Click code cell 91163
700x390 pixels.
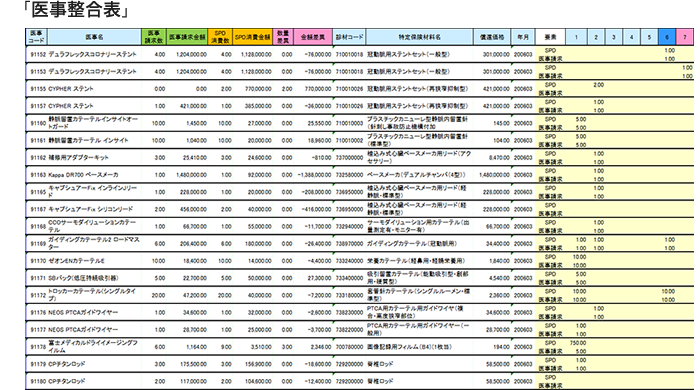click(38, 175)
